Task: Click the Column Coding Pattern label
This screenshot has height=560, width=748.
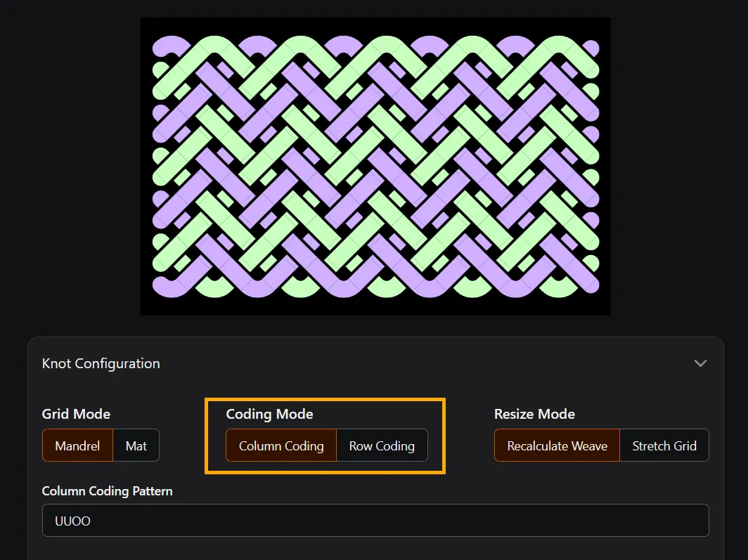Action: point(107,491)
